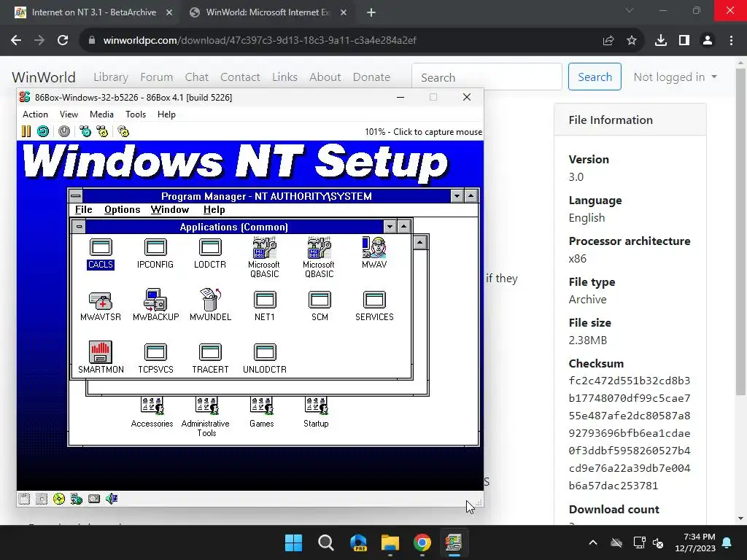Viewport: 747px width, 560px height.
Task: Click the gray power shutdown icon
Action: [x=64, y=131]
